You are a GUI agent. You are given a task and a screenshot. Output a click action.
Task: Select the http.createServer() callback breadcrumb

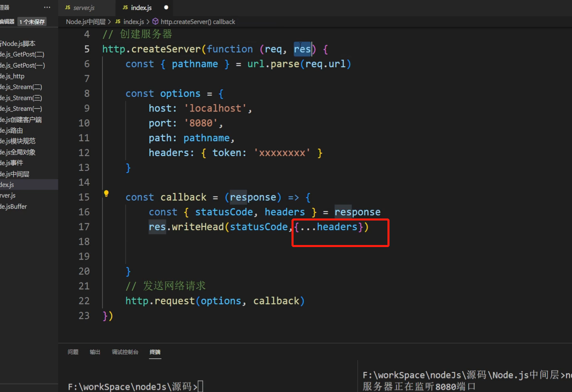tap(198, 22)
